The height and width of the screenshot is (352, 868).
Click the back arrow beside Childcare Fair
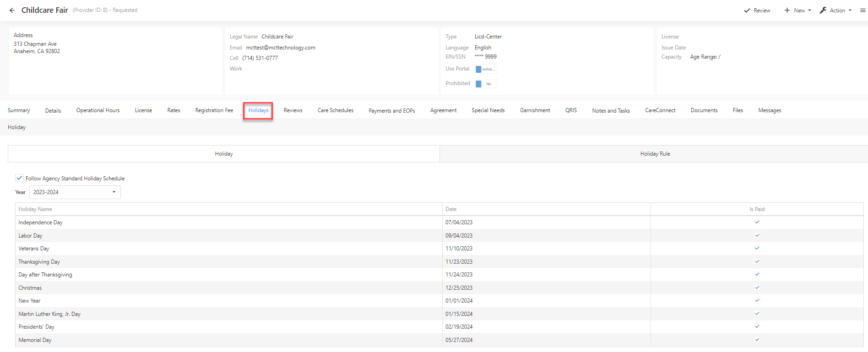click(12, 10)
